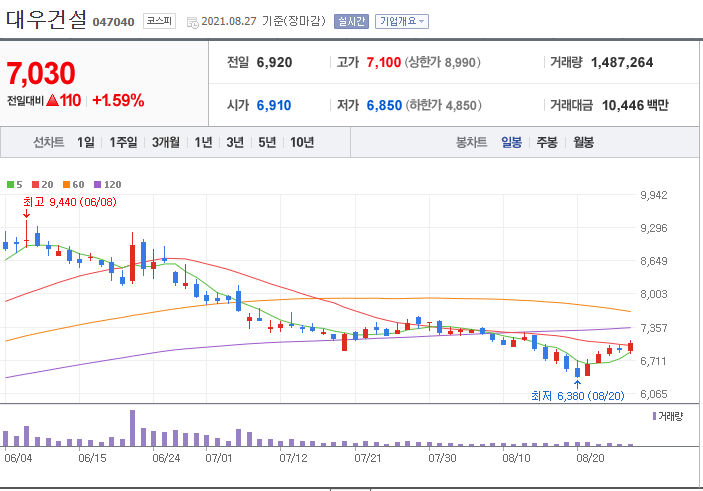
Task: Click the 코스피 market badge
Action: tap(159, 21)
